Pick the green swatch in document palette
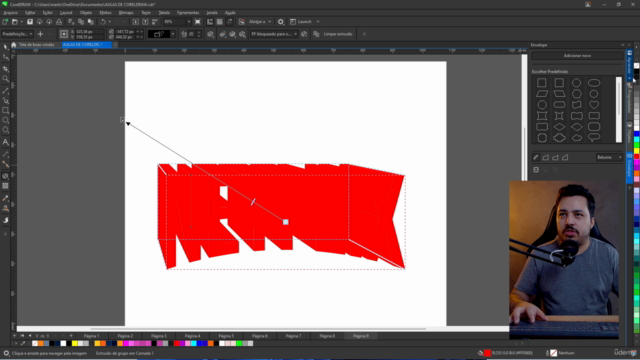 239,344
